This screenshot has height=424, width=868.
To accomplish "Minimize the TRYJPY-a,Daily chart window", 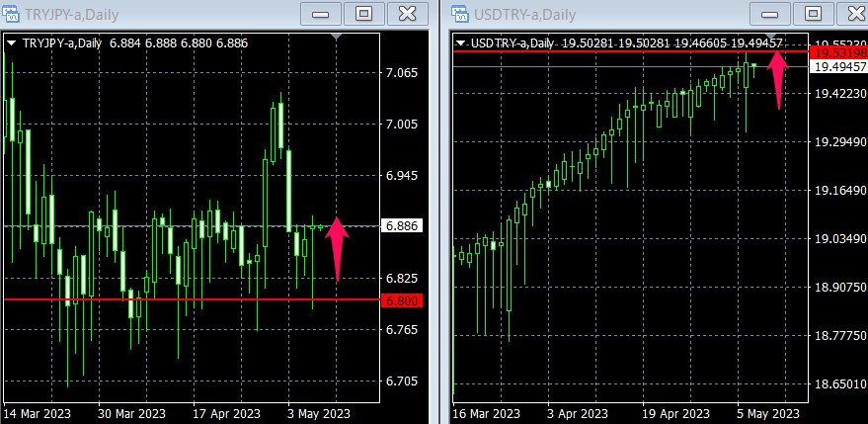I will [321, 14].
